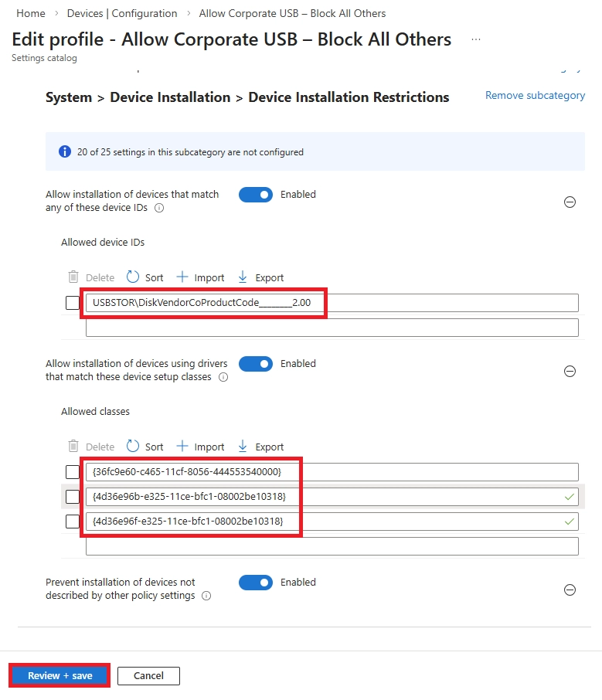Turn off the device setup classes Enabled toggle

256,363
